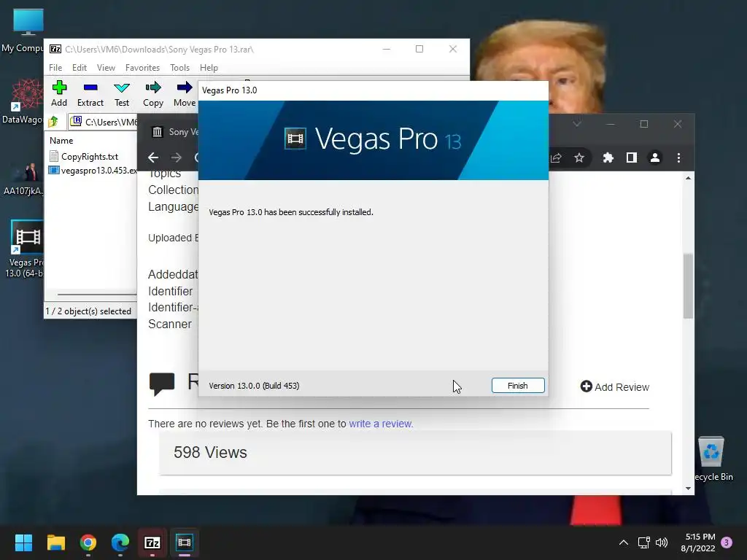Open the Recycle Bin desktop icon
The width and height of the screenshot is (747, 560).
(713, 459)
